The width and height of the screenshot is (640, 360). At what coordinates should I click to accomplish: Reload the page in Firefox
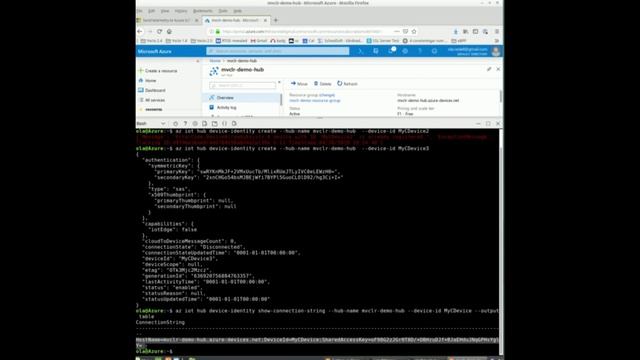[x=160, y=31]
